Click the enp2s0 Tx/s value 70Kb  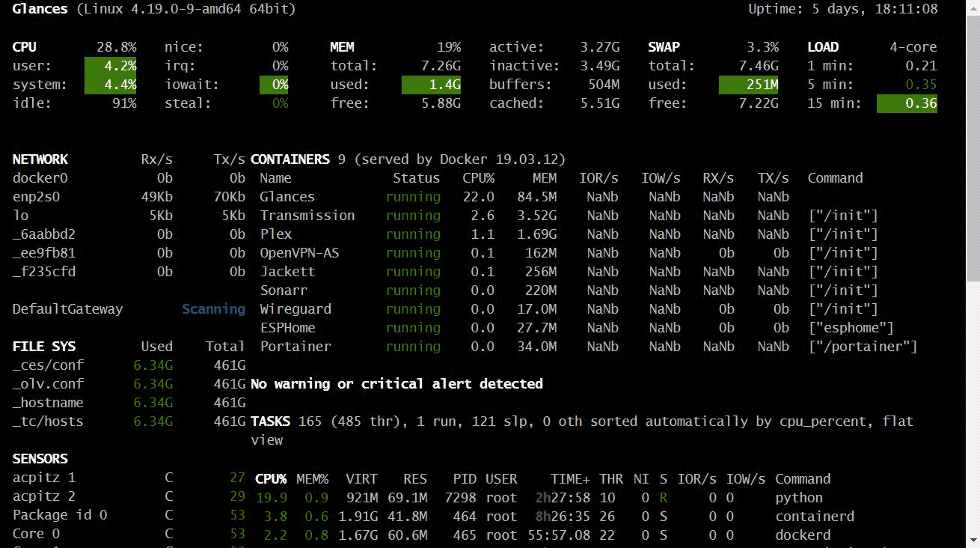coord(230,197)
